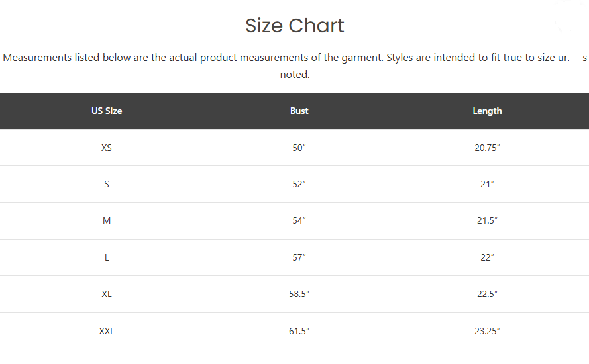Viewport: 589px width, 364px height.
Task: Select the US Size column header
Action: 107,111
